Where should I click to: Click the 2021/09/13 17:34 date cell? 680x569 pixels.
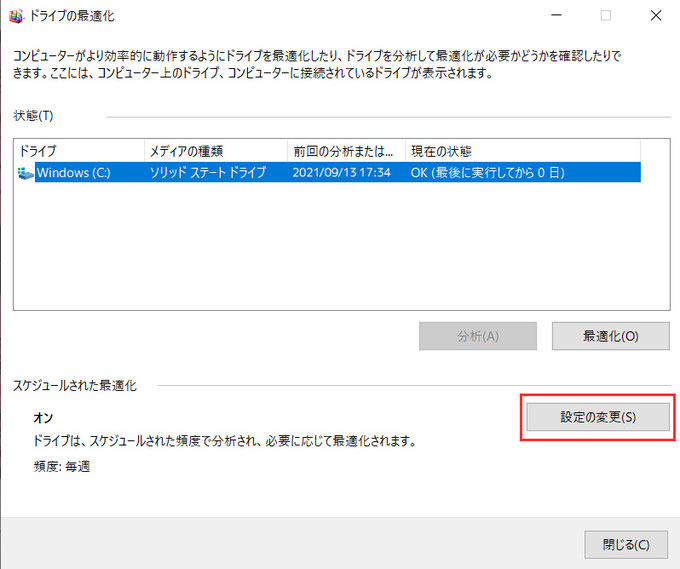coord(342,173)
